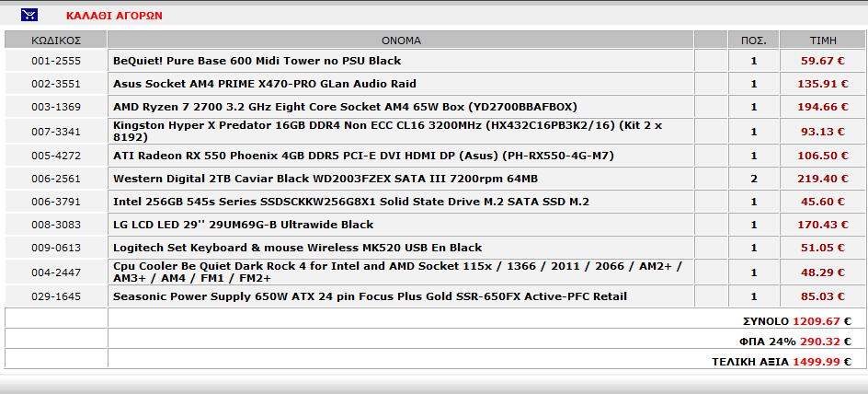
Task: Click price 135.91 €
Action: click(x=823, y=84)
